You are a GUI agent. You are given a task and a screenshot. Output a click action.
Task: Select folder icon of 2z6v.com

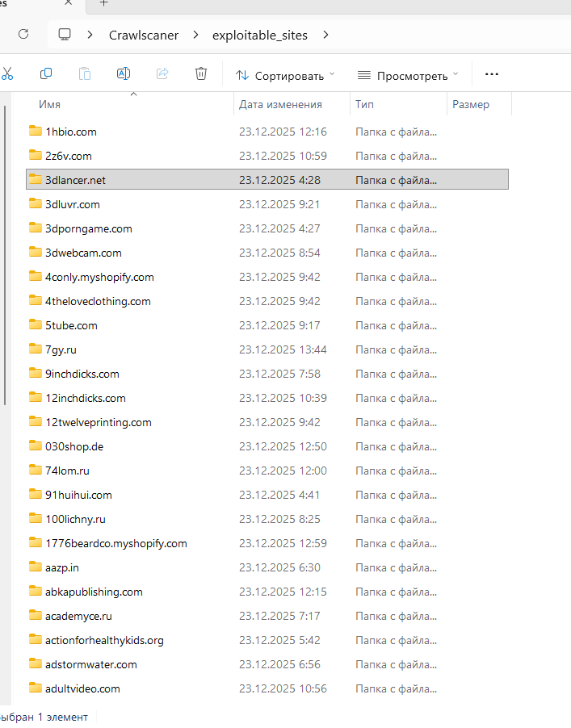point(36,155)
